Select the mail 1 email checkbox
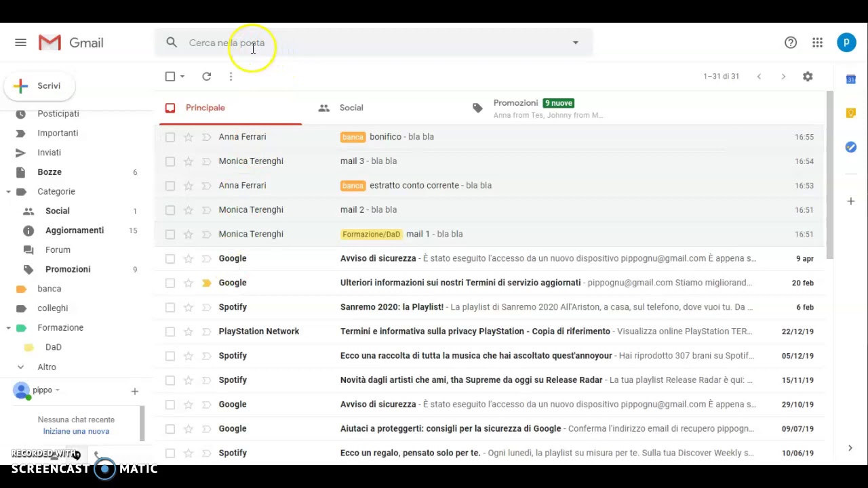868x488 pixels. 170,234
